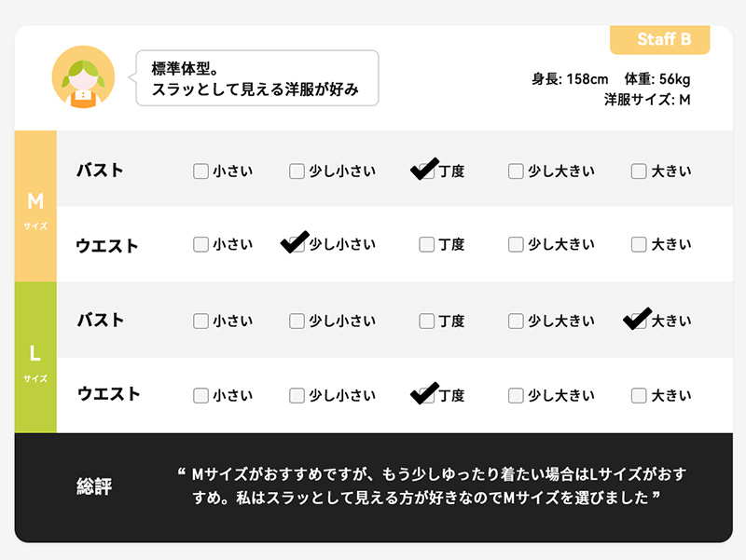
Task: Check 小さい for M size バスト
Action: point(200,171)
